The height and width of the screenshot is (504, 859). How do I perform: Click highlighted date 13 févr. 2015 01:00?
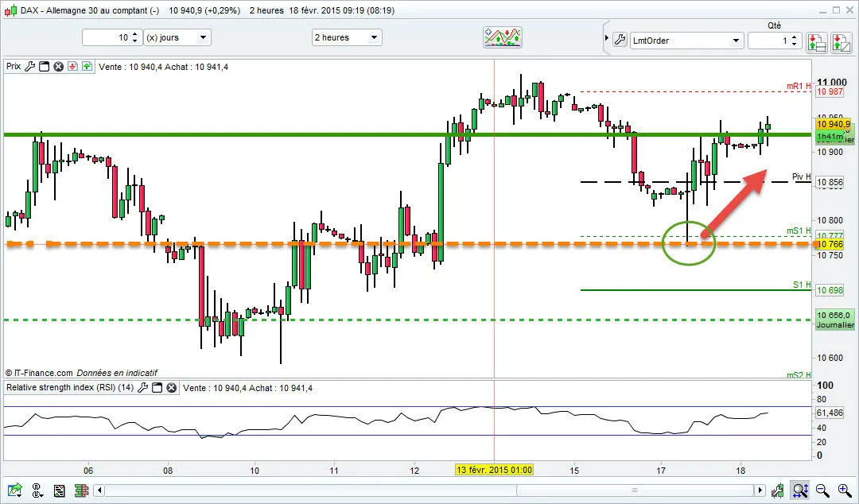pos(494,470)
